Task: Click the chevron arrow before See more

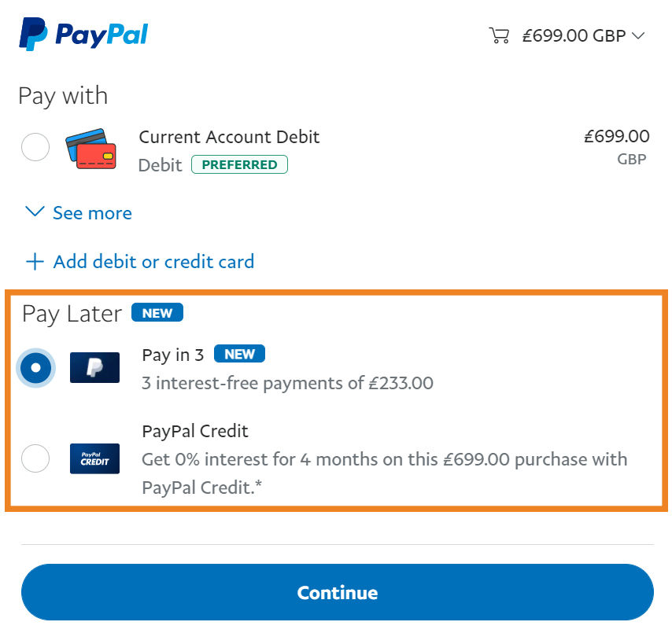Action: coord(34,212)
